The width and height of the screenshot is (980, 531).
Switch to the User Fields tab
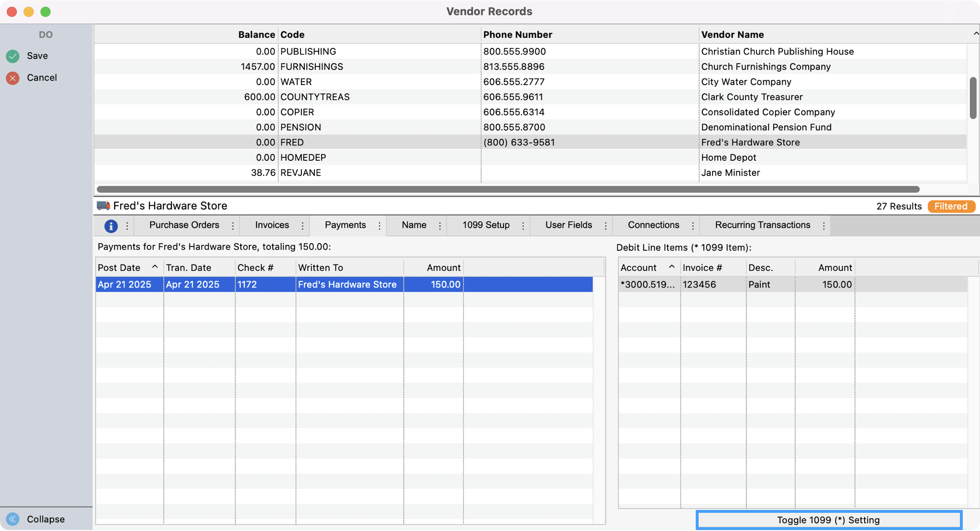click(568, 225)
